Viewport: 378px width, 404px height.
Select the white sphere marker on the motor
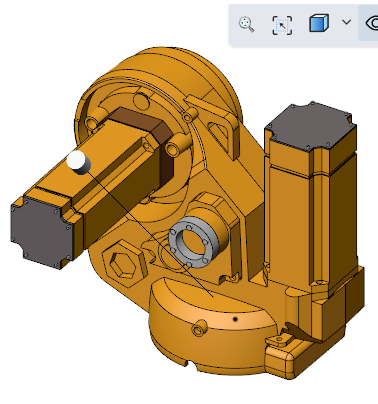[79, 162]
